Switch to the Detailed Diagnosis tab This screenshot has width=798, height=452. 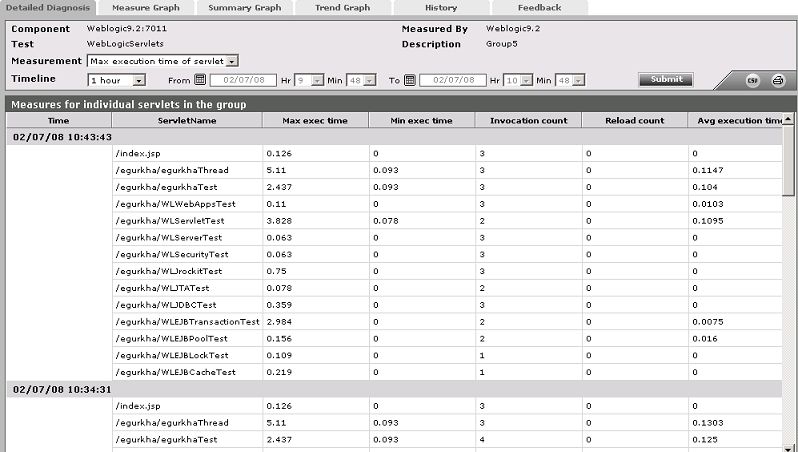(x=47, y=8)
